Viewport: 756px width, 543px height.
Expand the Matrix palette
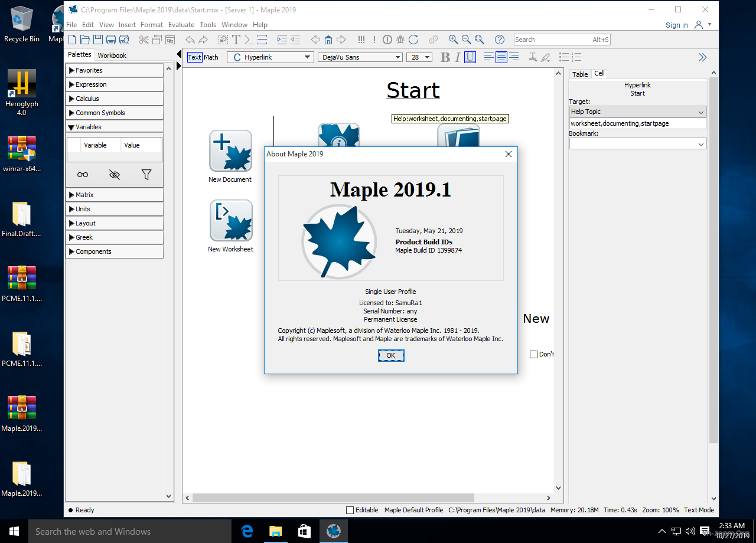(115, 195)
